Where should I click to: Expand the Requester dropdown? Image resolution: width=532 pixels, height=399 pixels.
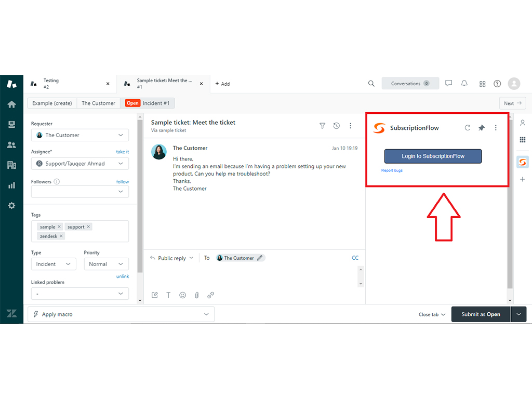tap(80, 135)
